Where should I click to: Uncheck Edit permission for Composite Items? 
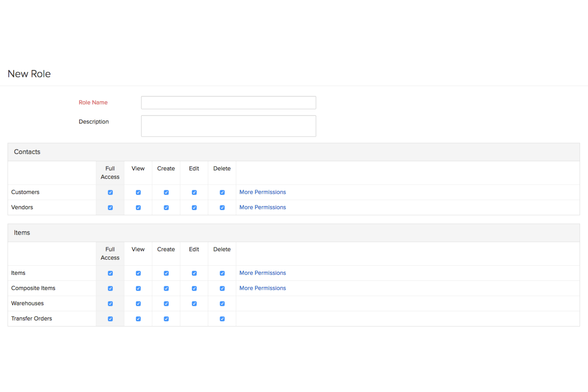[x=194, y=288]
